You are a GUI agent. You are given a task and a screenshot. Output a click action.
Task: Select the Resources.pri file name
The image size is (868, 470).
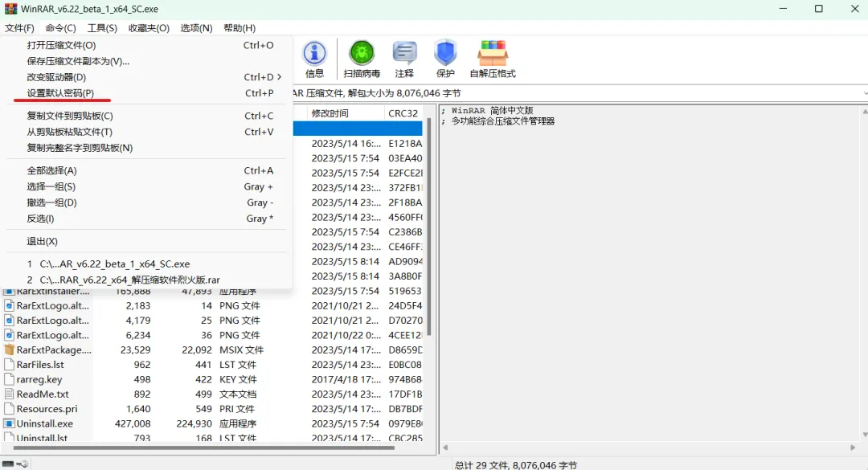pyautogui.click(x=47, y=409)
